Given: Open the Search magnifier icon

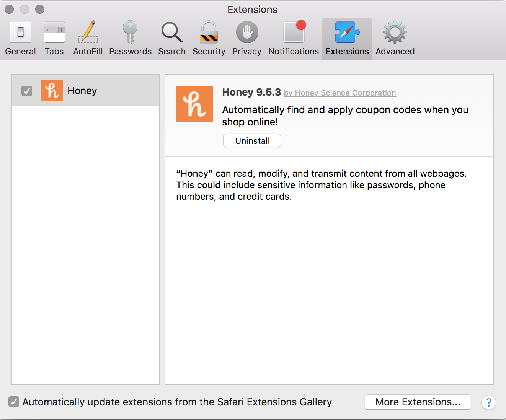Looking at the screenshot, I should [172, 32].
